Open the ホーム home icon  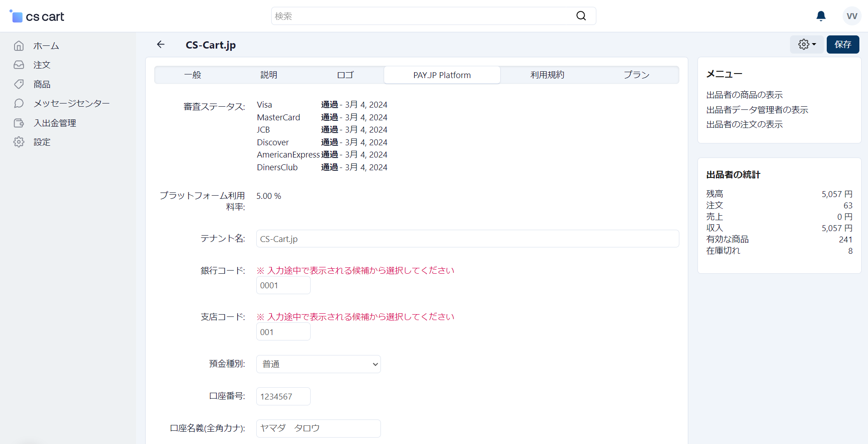pyautogui.click(x=19, y=46)
